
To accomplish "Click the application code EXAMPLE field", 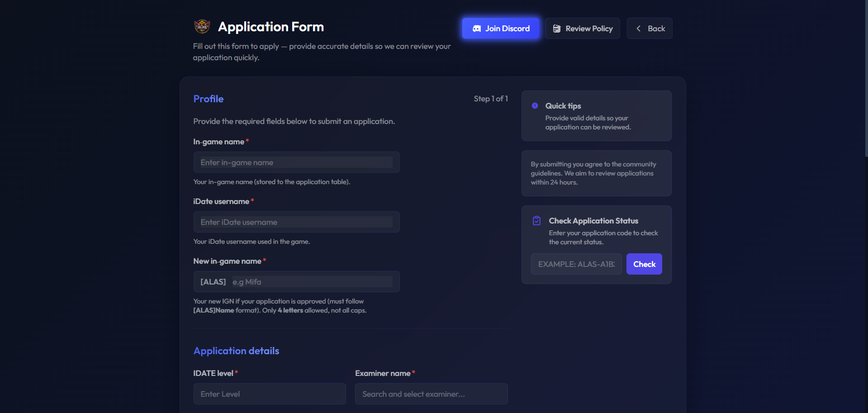I will coord(576,264).
